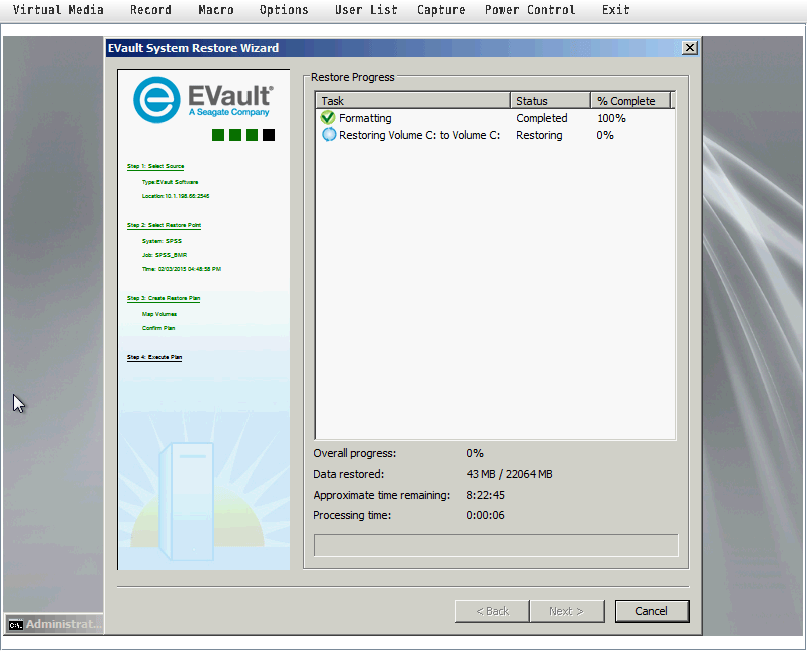Click the Step 3: Create Restore Plan link
The image size is (807, 651).
(163, 298)
